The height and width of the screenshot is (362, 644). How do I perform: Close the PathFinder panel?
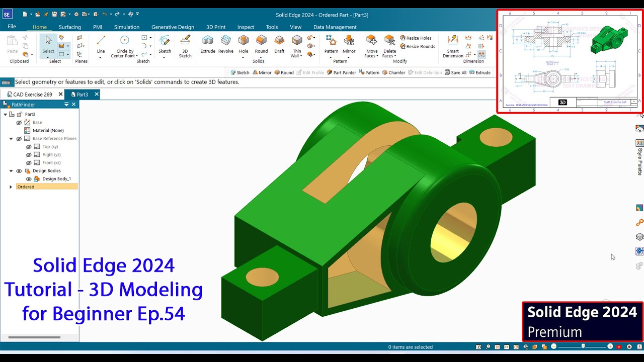(73, 104)
